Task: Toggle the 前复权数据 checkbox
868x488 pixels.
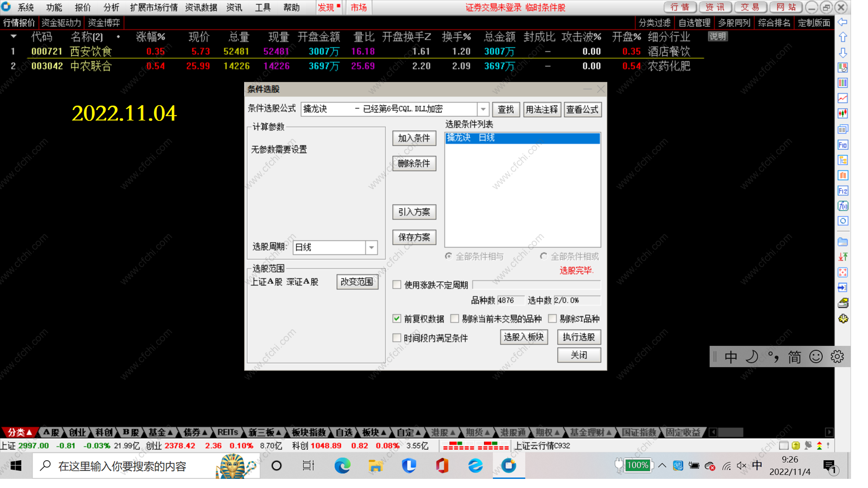Action: click(397, 319)
